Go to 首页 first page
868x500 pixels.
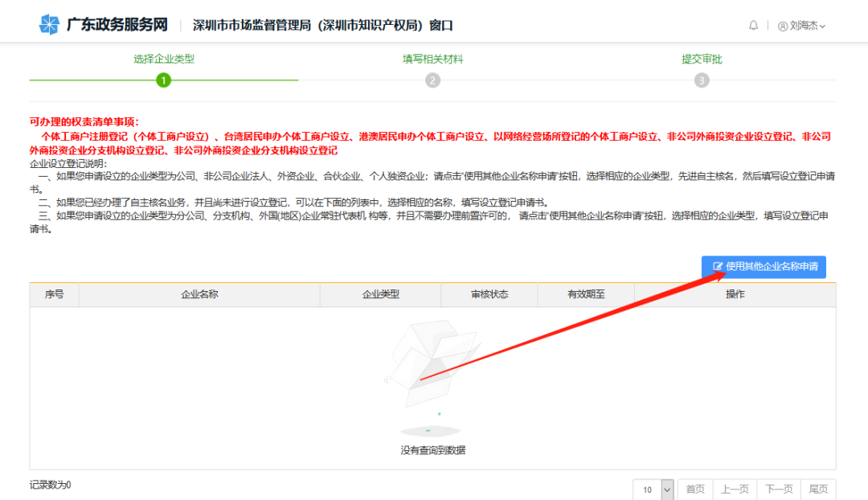pos(694,489)
